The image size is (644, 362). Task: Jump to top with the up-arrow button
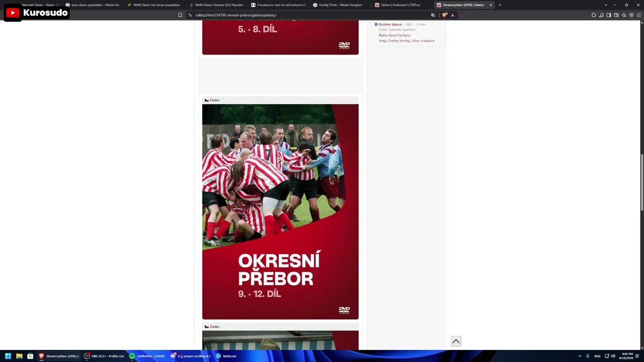456,341
